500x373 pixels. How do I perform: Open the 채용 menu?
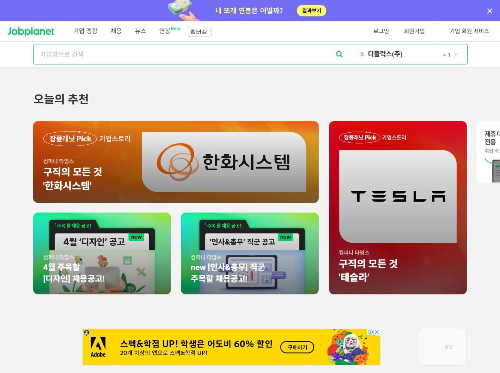116,31
